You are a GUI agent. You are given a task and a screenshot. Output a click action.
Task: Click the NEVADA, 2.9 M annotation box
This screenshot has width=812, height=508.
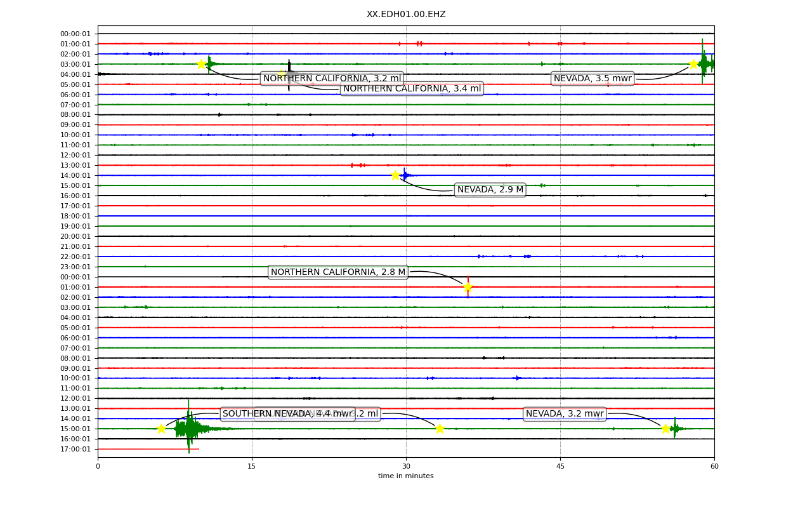click(x=490, y=190)
